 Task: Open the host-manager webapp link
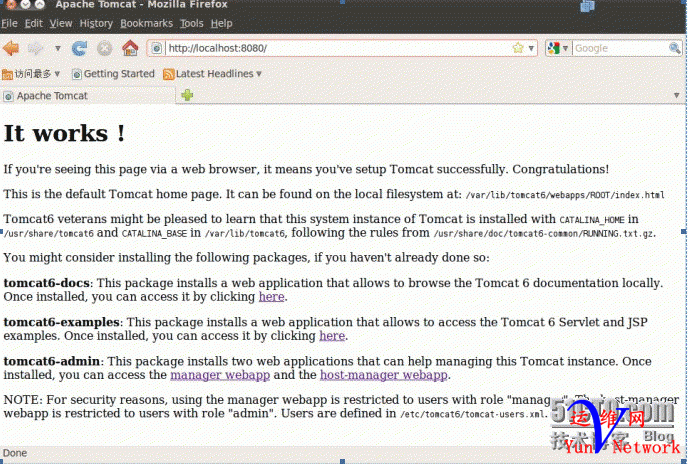coord(383,375)
